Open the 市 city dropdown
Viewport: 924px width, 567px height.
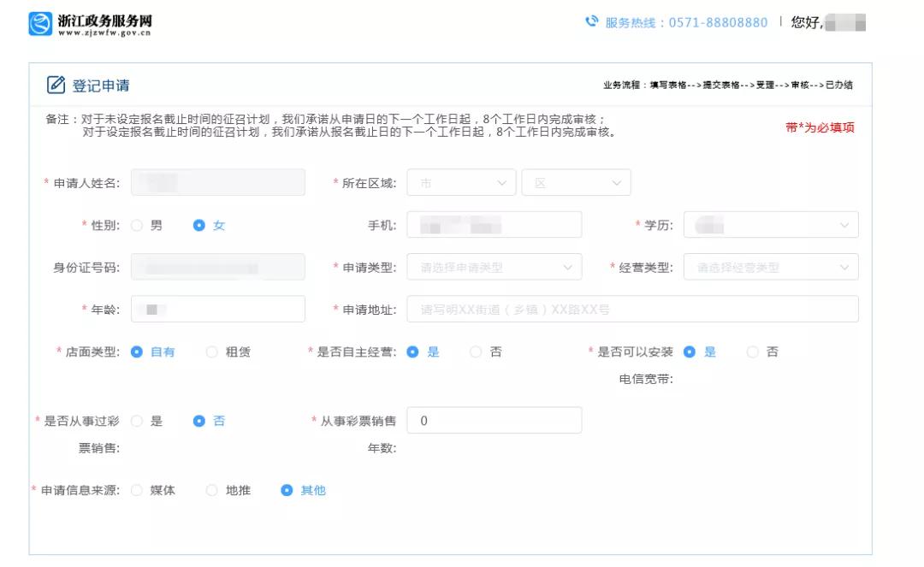[460, 181]
